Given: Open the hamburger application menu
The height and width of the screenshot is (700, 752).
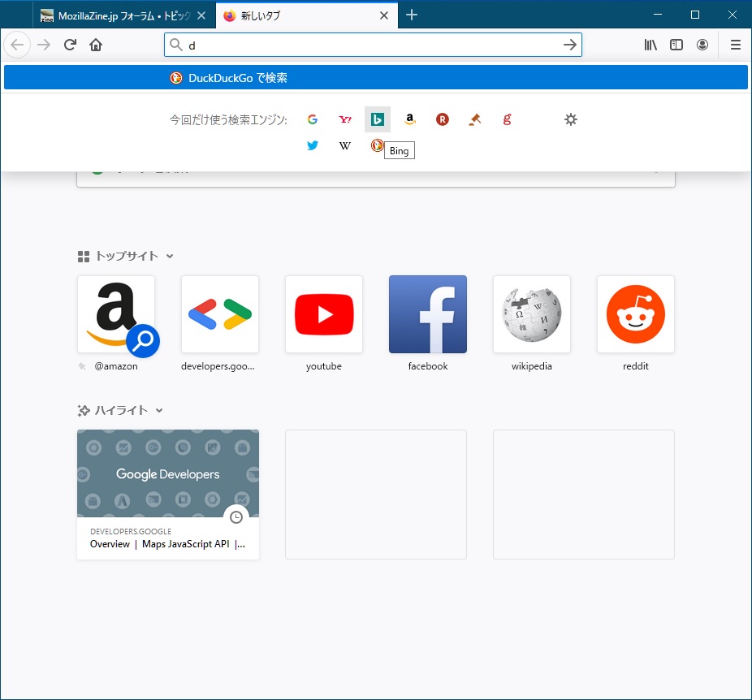Looking at the screenshot, I should 736,45.
